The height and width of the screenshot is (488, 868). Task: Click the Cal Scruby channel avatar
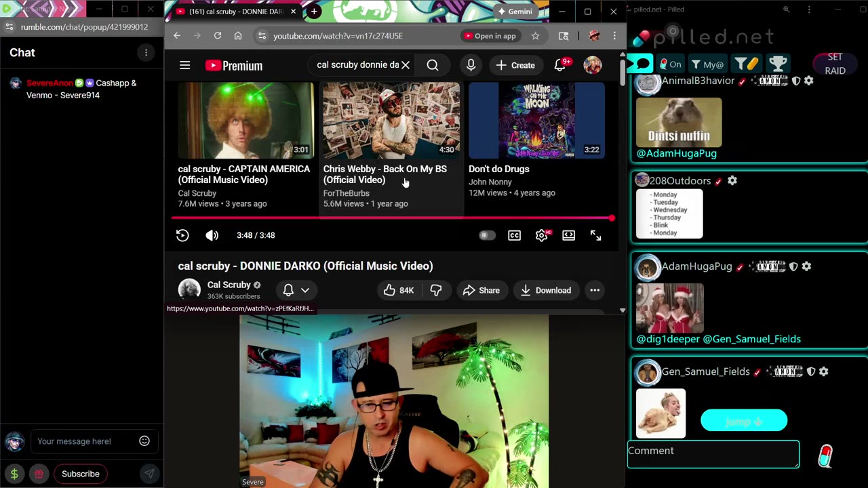tap(189, 289)
